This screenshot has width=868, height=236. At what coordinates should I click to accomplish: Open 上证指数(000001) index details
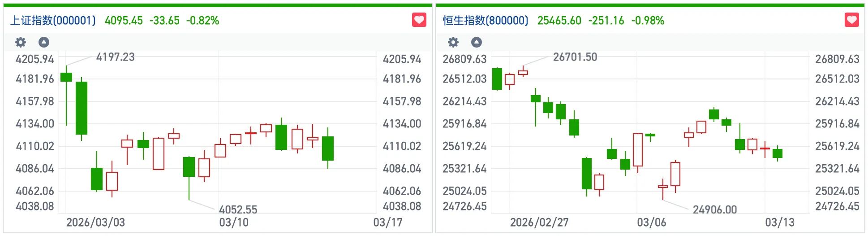tap(53, 21)
